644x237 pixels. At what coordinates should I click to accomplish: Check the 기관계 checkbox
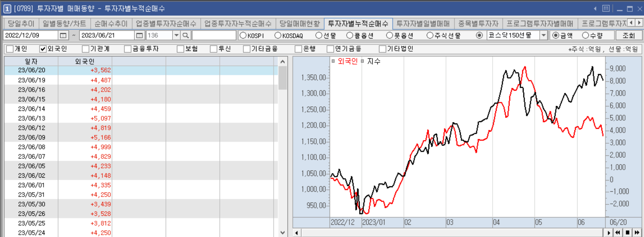pyautogui.click(x=85, y=49)
